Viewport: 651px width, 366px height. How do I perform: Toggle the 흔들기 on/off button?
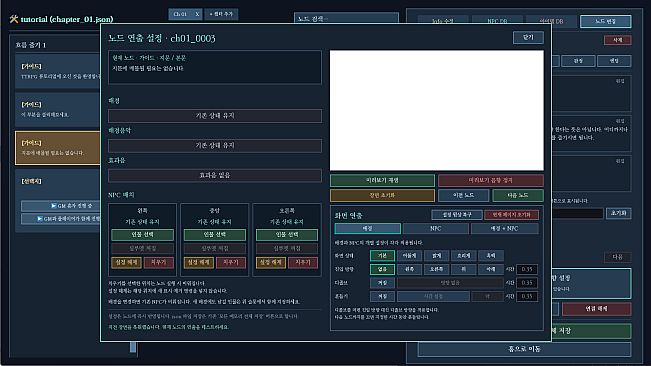(382, 297)
